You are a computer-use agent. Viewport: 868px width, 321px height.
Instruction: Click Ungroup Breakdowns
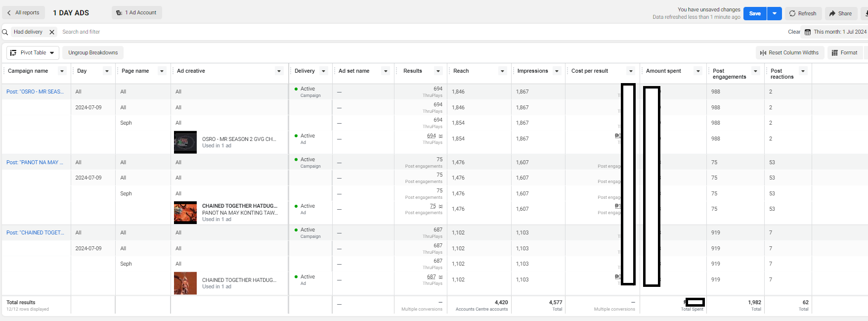[x=93, y=53]
